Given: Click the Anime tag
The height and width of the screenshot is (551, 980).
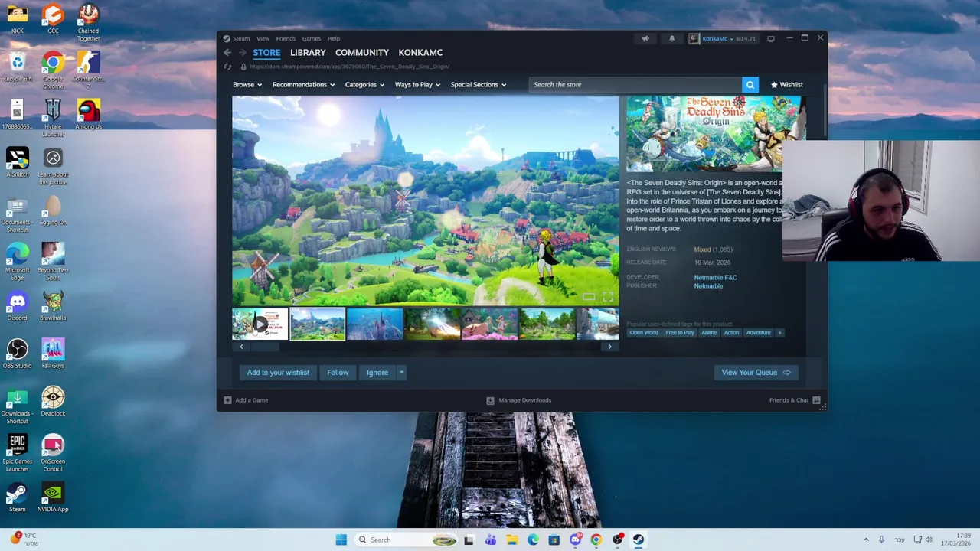Looking at the screenshot, I should pyautogui.click(x=709, y=333).
